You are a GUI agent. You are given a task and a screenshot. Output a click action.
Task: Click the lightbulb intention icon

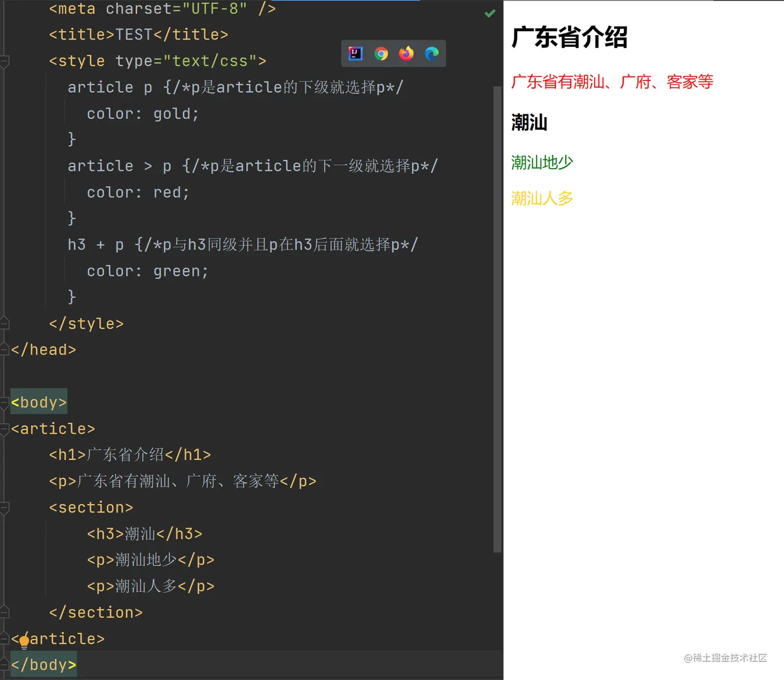[24, 641]
